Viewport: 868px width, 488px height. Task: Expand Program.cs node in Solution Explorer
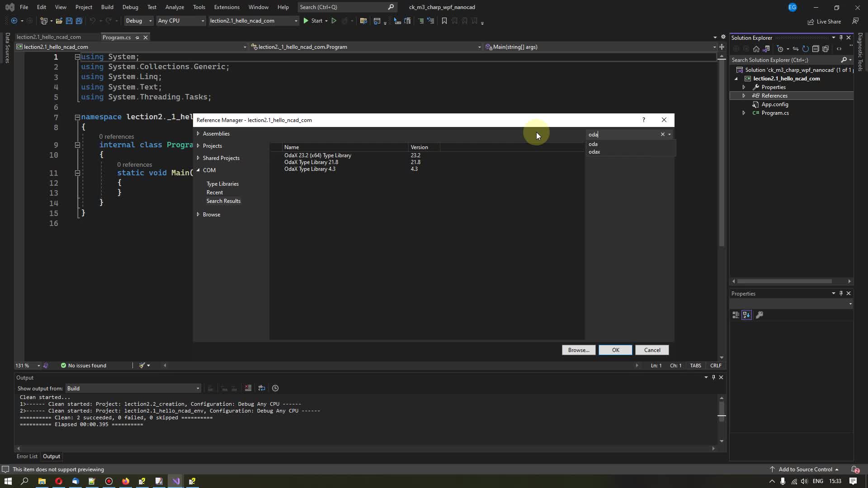[x=744, y=113]
